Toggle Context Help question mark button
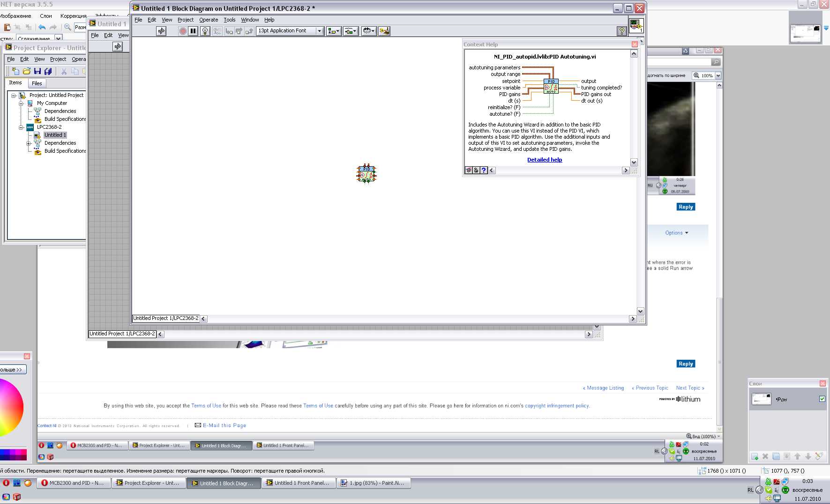830x504 pixels. 622,31
